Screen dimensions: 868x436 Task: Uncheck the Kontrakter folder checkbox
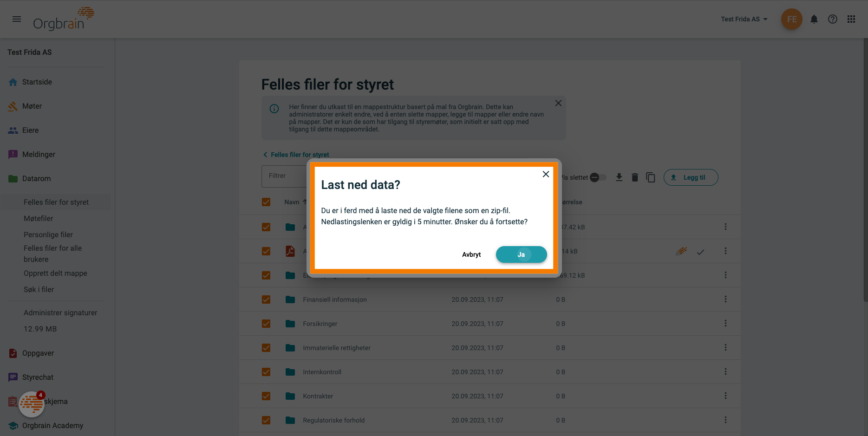266,396
